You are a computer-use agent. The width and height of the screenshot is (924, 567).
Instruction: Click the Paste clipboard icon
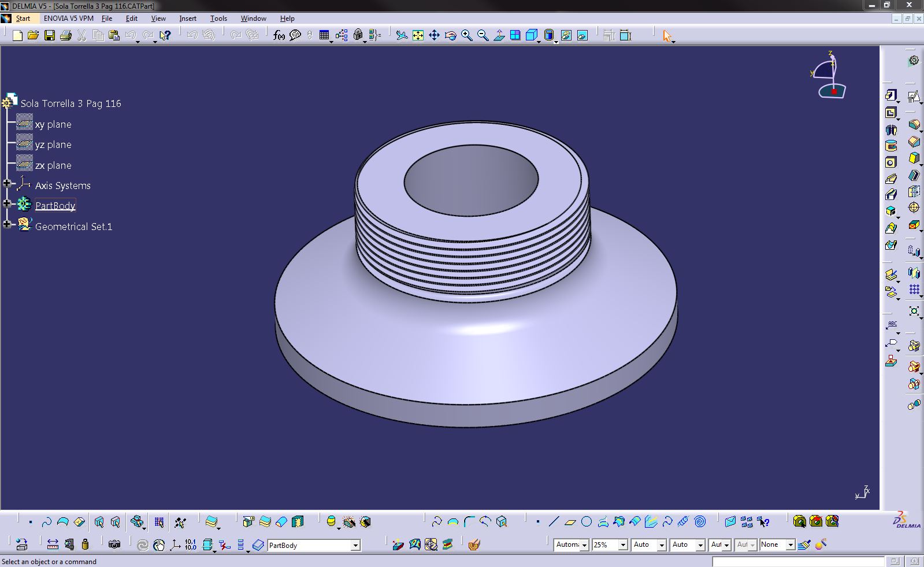[114, 36]
